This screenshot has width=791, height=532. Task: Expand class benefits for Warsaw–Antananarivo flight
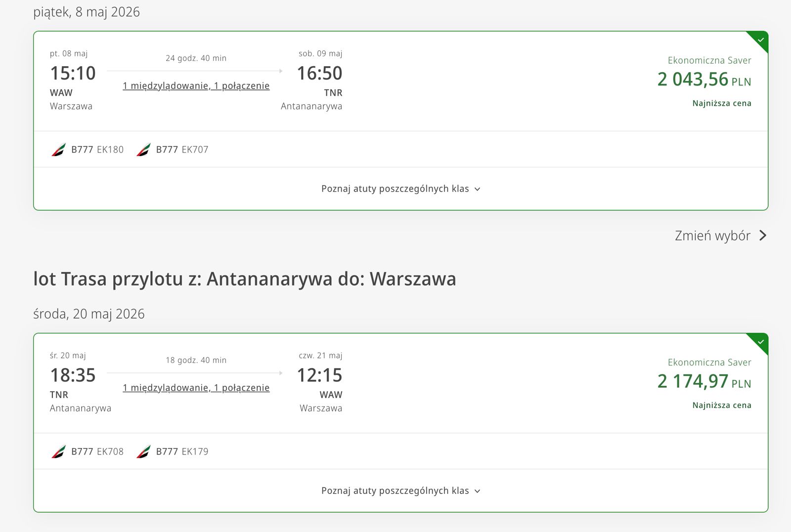point(395,189)
